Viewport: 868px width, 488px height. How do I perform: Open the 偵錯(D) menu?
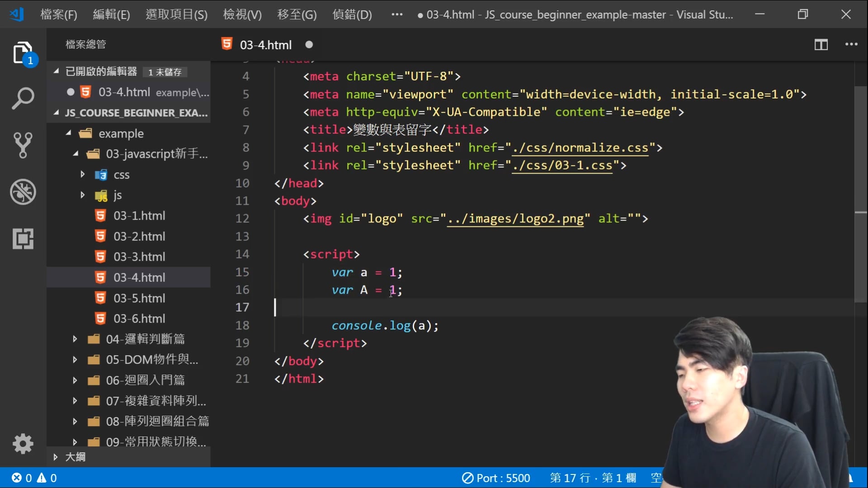pyautogui.click(x=352, y=14)
